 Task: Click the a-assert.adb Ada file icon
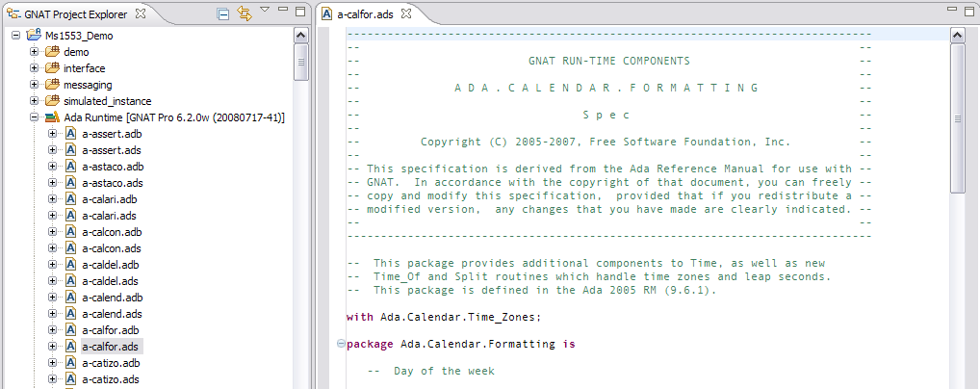(70, 133)
